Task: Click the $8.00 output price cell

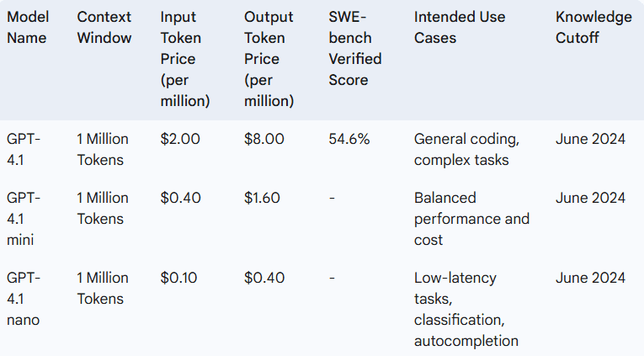Action: tap(264, 140)
